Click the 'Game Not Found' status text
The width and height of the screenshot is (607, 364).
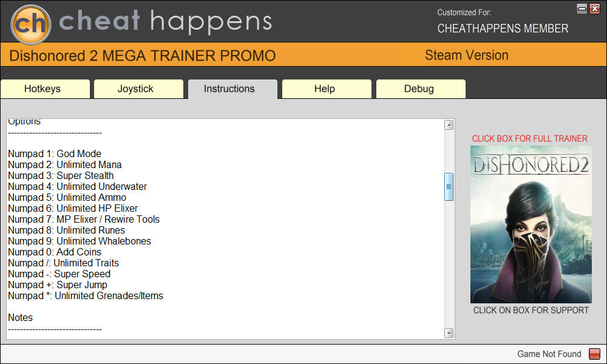(x=549, y=354)
